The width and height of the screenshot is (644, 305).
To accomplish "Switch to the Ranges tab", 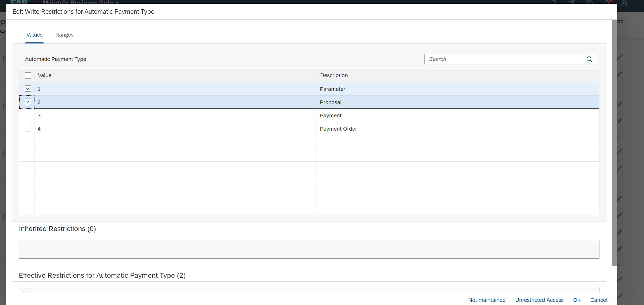I will pyautogui.click(x=64, y=35).
